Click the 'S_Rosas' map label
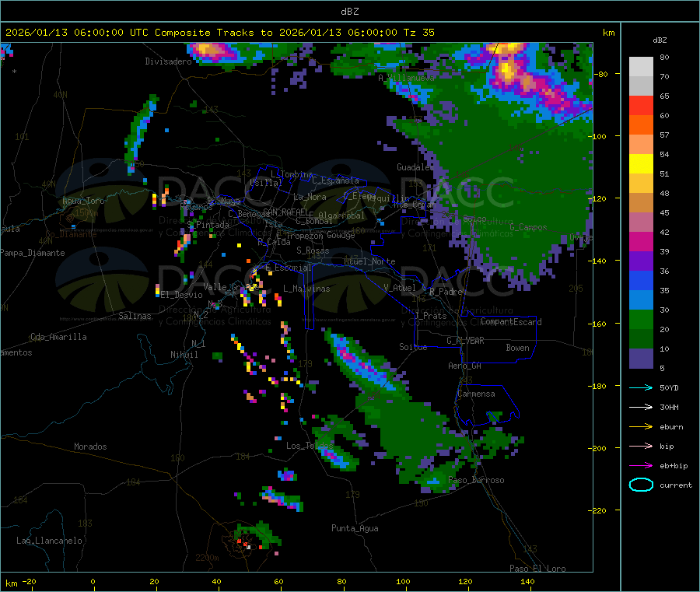 point(313,250)
